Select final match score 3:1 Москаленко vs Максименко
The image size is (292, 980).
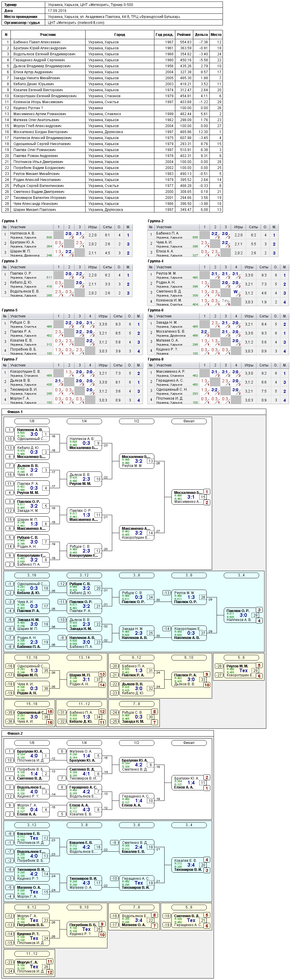coord(191,497)
